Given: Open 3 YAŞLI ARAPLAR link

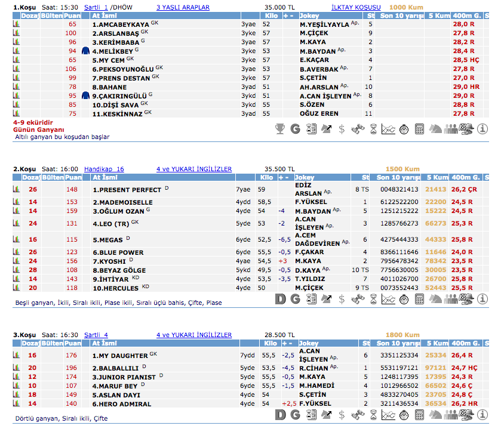Looking at the screenshot, I should pos(183,7).
